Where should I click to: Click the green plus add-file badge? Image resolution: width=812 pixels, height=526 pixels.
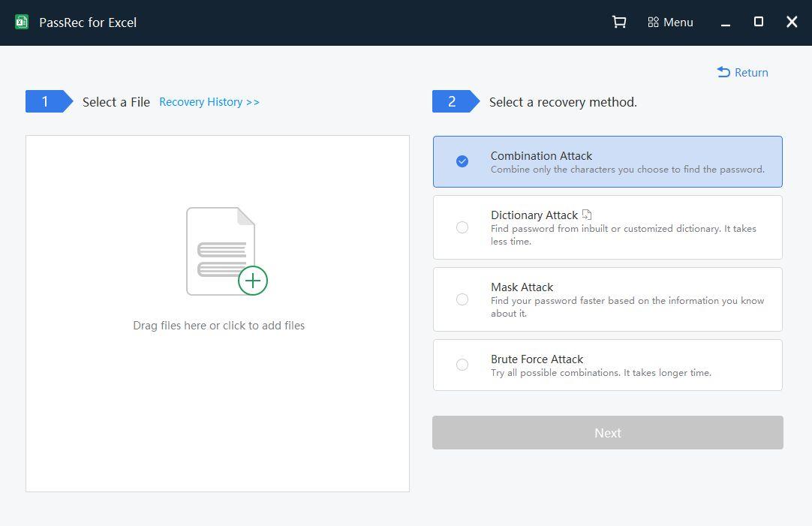click(x=253, y=281)
